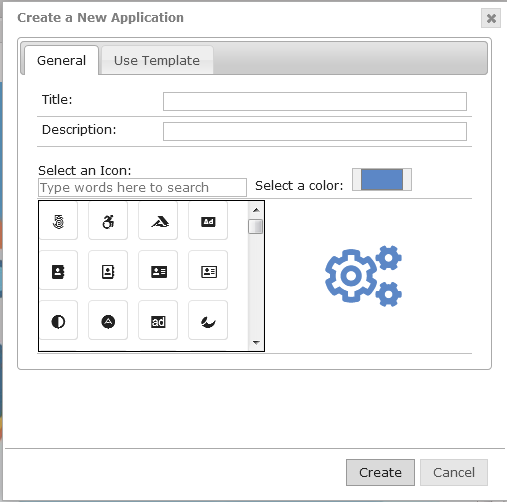Open the General tab

[62, 60]
